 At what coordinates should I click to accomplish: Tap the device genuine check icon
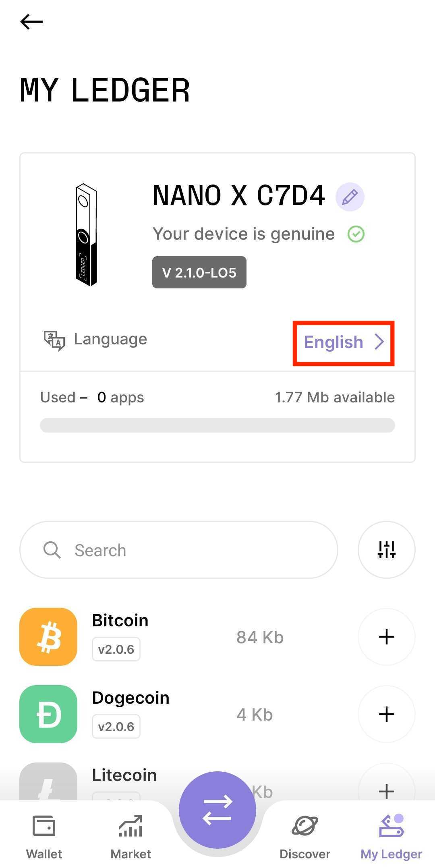tap(356, 234)
